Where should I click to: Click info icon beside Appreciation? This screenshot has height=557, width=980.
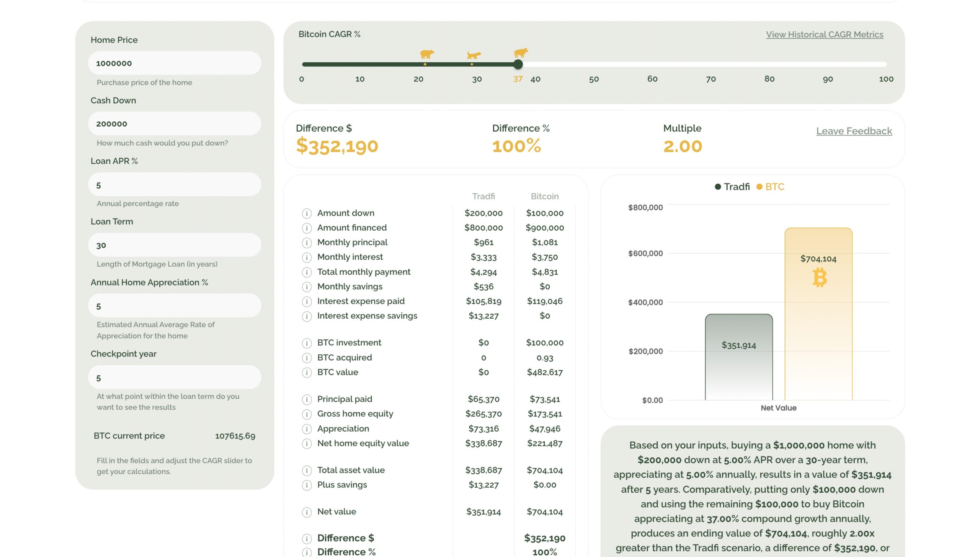pyautogui.click(x=307, y=429)
